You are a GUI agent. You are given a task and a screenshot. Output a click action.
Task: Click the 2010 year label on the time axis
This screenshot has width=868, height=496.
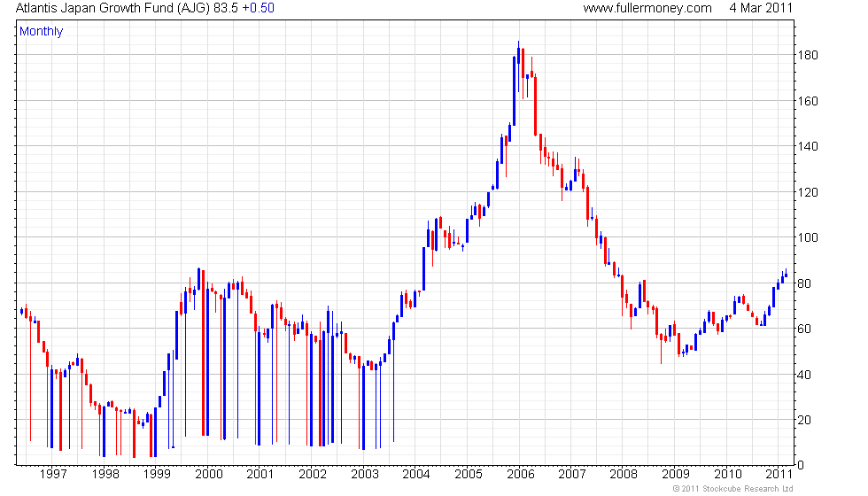727,475
